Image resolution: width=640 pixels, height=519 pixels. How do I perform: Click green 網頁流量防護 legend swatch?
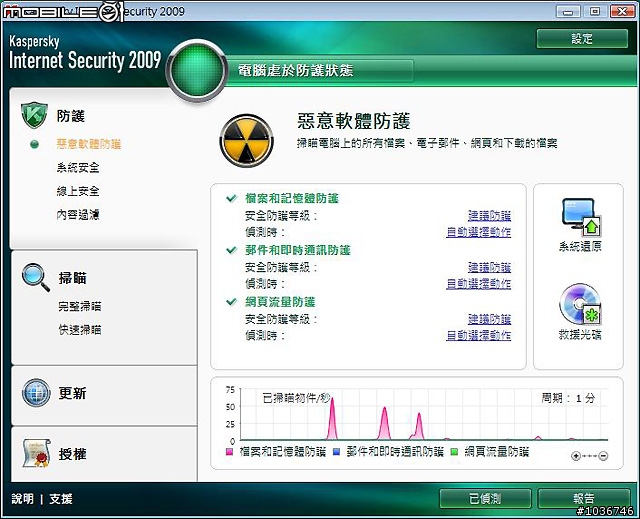454,452
